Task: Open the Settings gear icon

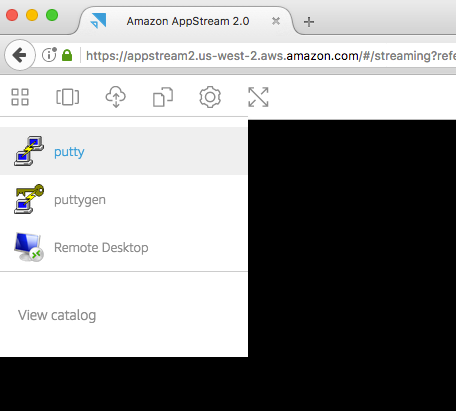Action: tap(210, 97)
